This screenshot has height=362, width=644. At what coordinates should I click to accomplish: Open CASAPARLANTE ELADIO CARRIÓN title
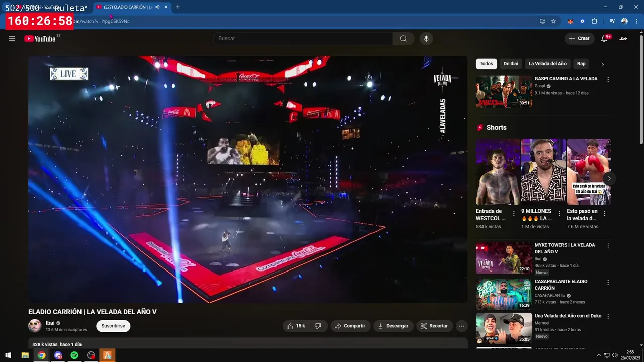560,285
